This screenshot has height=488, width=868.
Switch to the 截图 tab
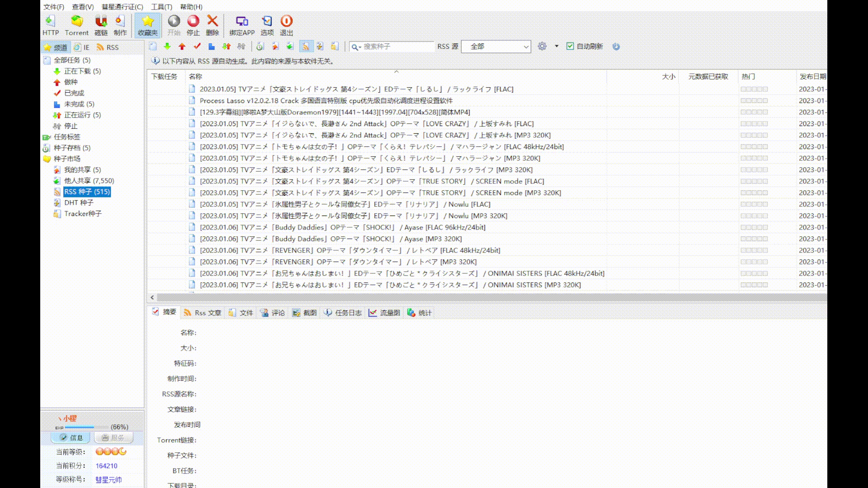point(304,313)
